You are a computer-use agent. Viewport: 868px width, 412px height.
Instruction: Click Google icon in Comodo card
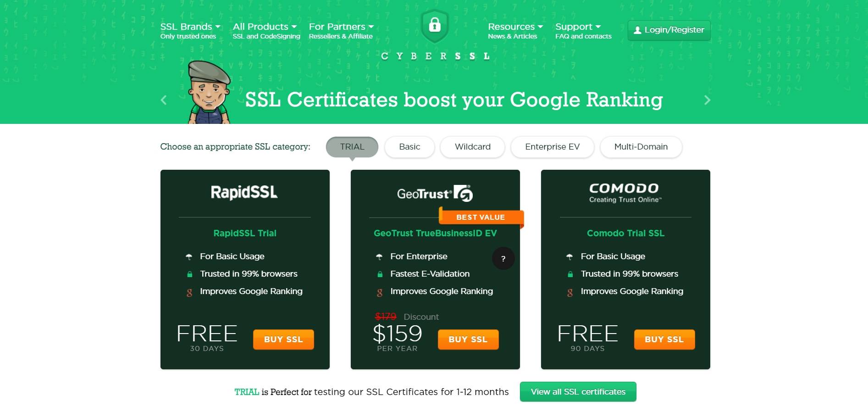570,292
